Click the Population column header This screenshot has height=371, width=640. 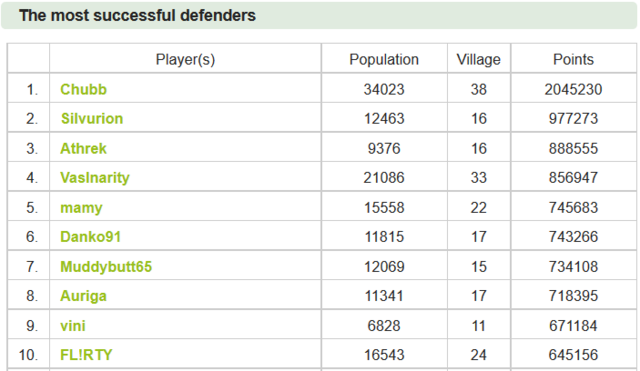pyautogui.click(x=384, y=60)
